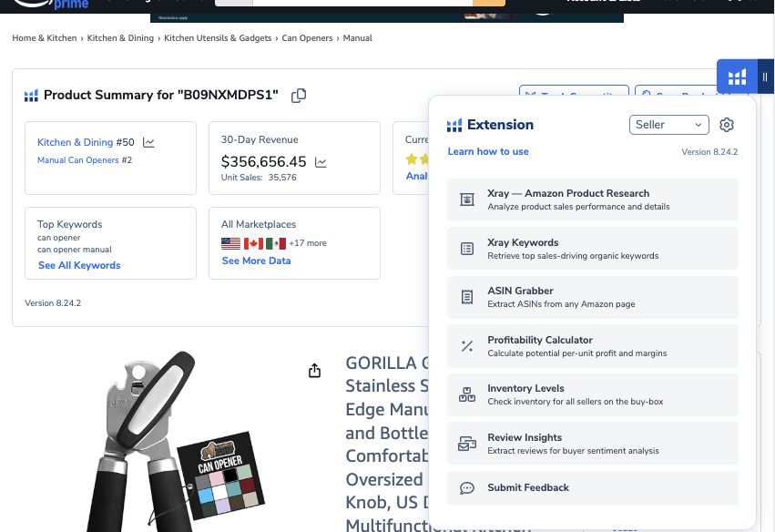Click the $356,656.45 revenue value

point(263,161)
